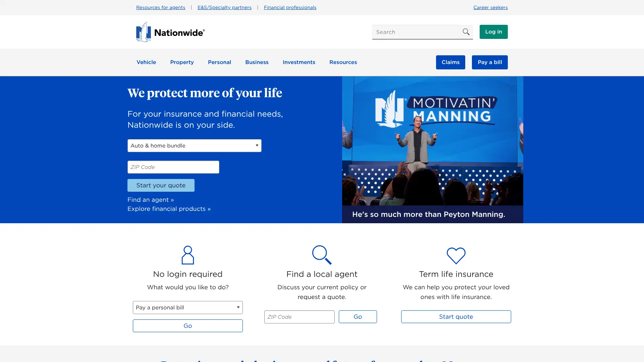Screen dimensions: 644x362
Task: Click Start quote for term life insurance
Action: (x=456, y=317)
